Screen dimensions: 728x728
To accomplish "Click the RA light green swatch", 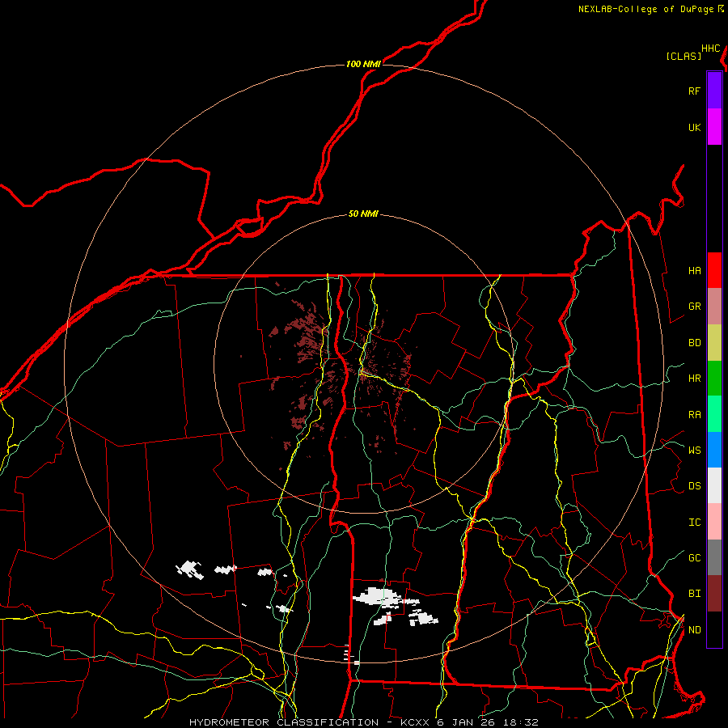I will [714, 414].
